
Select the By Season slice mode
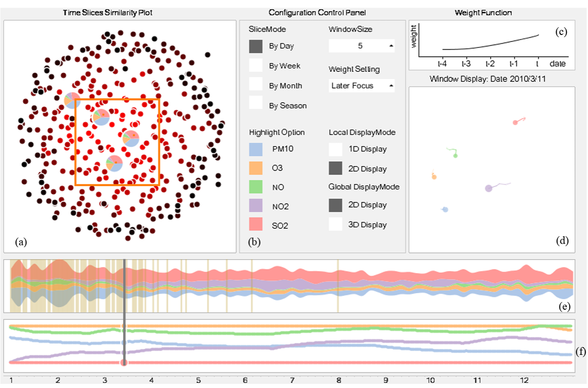(256, 105)
